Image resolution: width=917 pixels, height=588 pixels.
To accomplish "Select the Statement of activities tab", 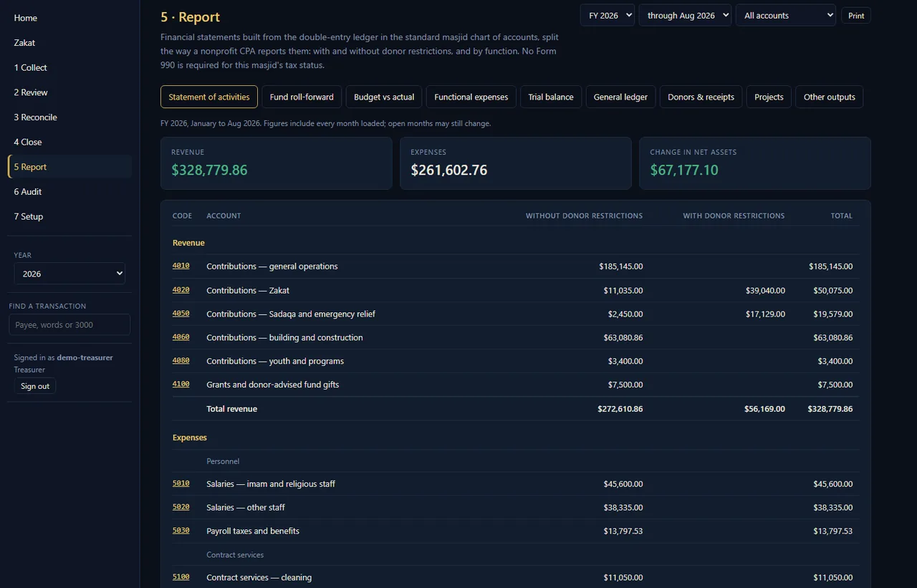I will [x=209, y=97].
